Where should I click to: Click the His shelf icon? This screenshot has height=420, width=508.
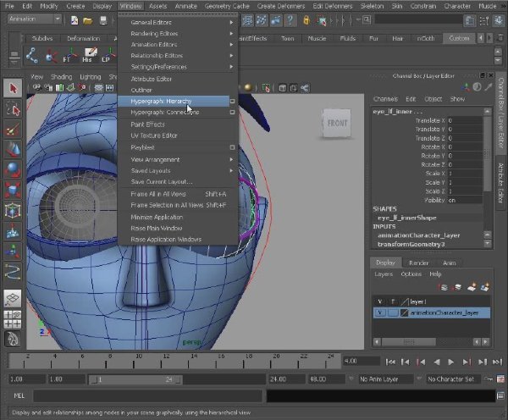coord(90,55)
